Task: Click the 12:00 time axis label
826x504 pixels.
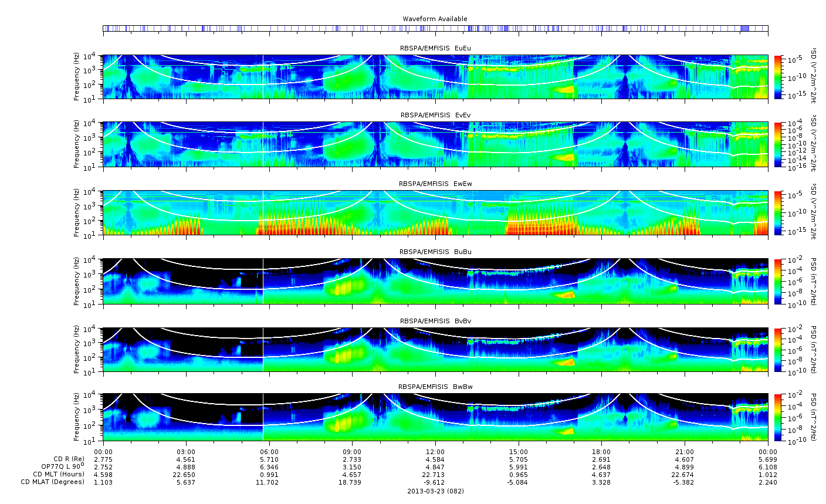Action: (x=435, y=451)
